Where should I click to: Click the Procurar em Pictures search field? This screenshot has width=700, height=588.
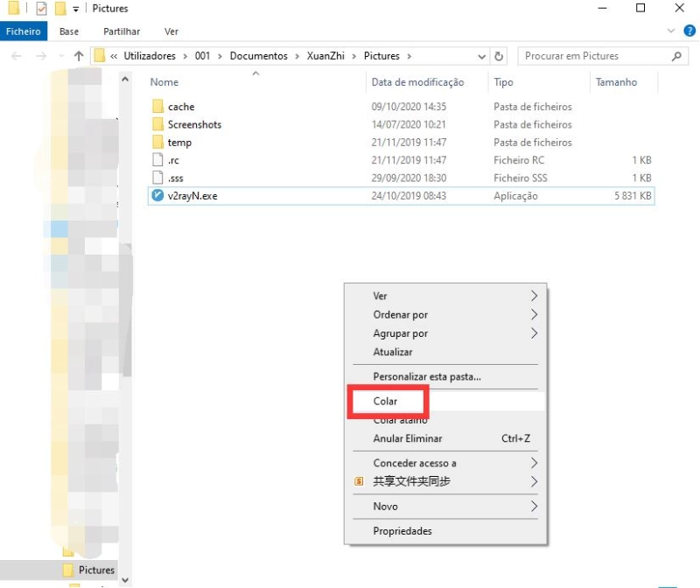(x=595, y=55)
